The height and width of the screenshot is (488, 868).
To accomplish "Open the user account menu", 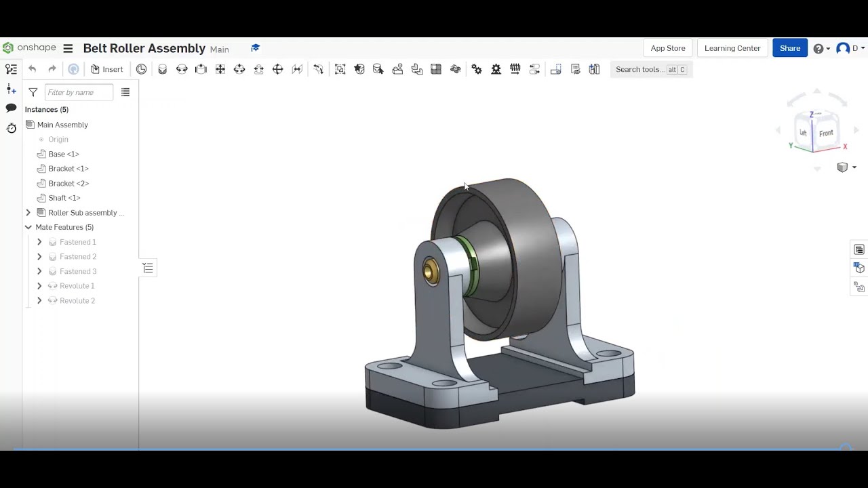I will coord(850,48).
